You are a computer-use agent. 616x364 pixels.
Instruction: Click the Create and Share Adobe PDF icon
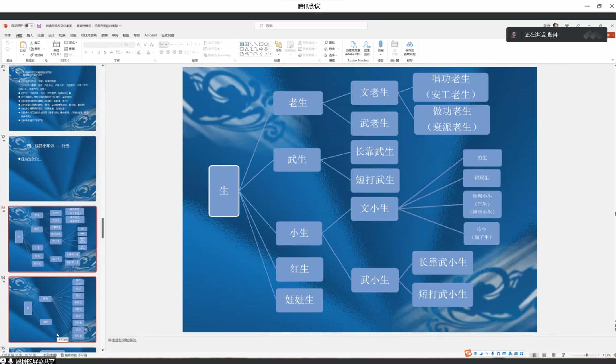tap(353, 45)
